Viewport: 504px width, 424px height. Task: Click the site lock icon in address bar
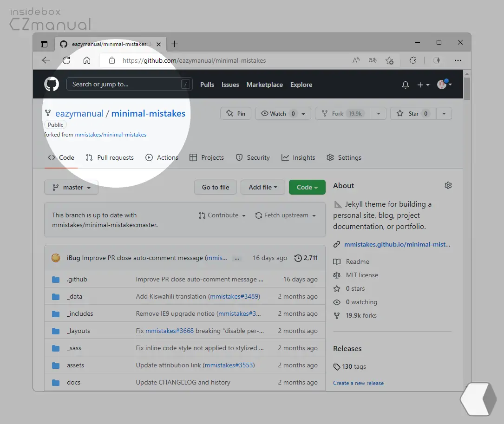(x=112, y=60)
